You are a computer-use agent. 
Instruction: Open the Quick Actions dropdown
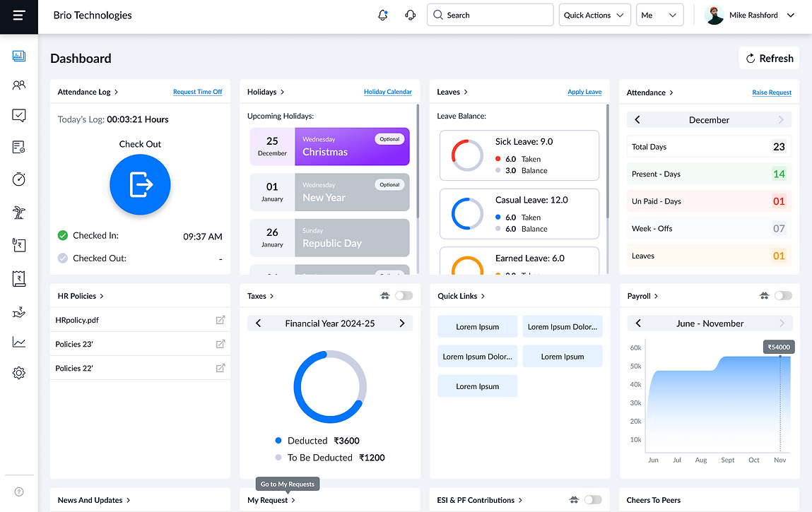click(x=594, y=15)
